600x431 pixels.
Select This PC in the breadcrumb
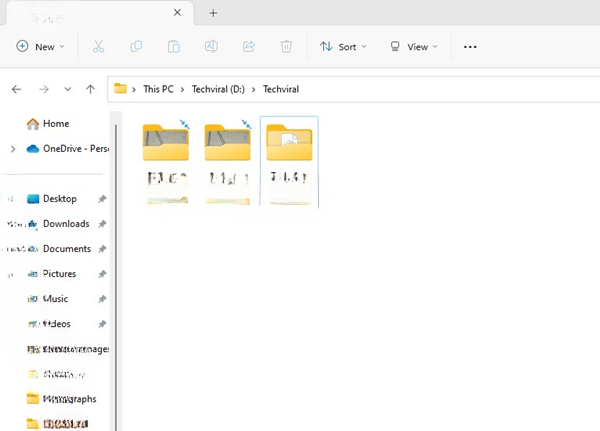click(158, 89)
